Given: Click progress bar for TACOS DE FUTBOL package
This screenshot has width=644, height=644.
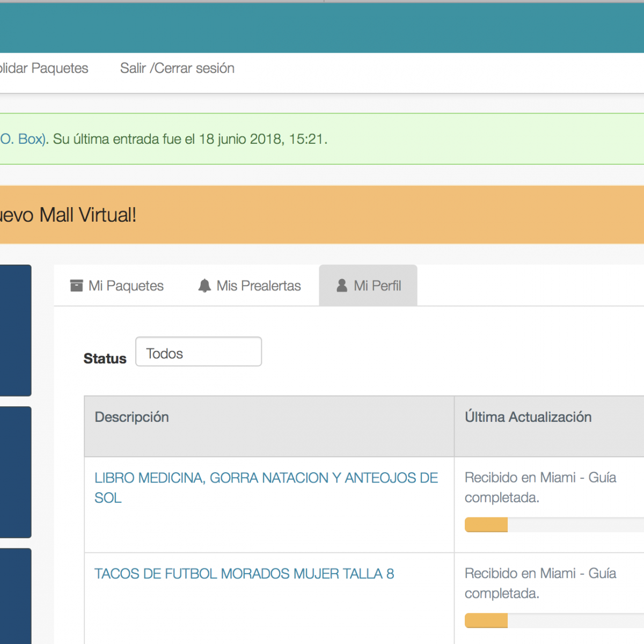Looking at the screenshot, I should (x=554, y=620).
